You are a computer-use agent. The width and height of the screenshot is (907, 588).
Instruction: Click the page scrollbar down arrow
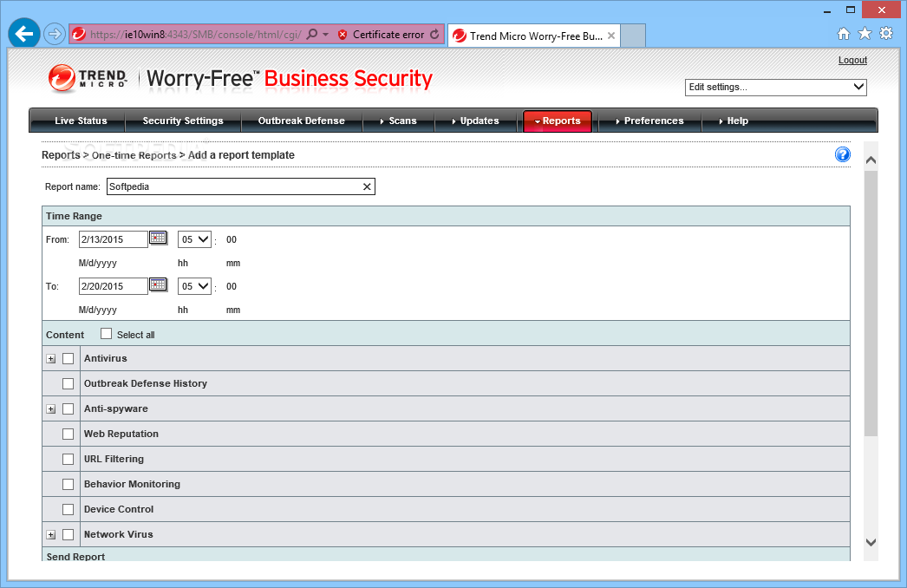871,542
